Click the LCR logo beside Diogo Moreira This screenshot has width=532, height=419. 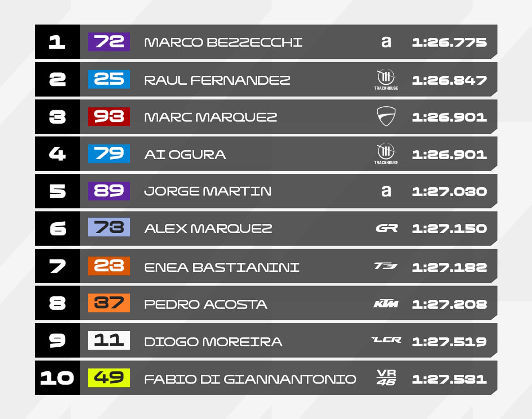point(386,340)
